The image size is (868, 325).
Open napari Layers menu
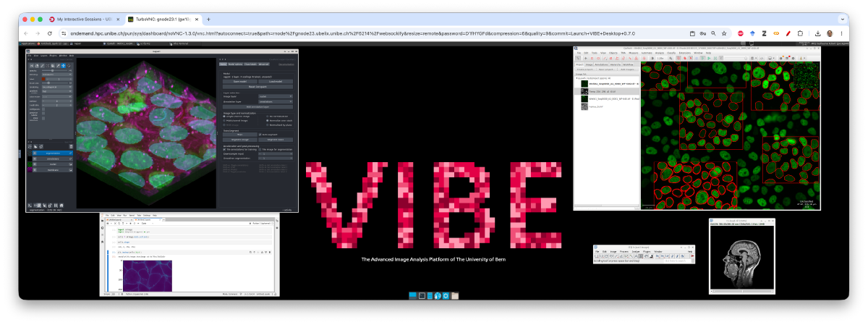tap(45, 55)
